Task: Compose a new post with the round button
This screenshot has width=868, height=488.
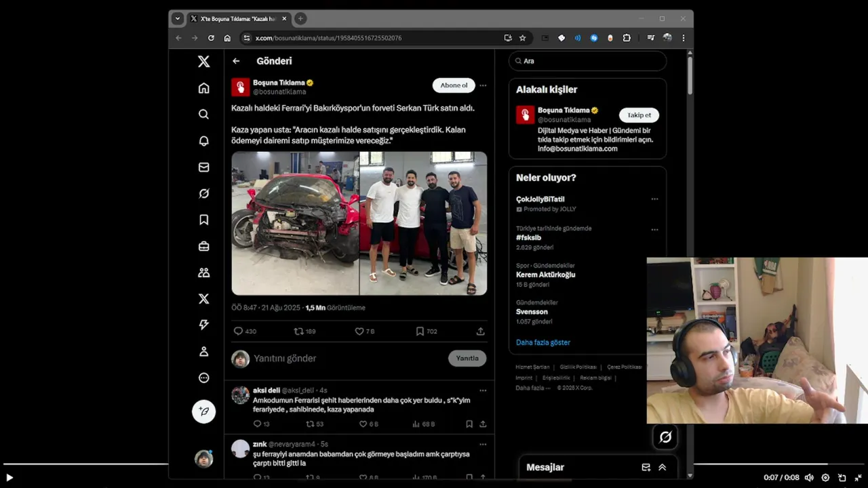Action: coord(203,411)
